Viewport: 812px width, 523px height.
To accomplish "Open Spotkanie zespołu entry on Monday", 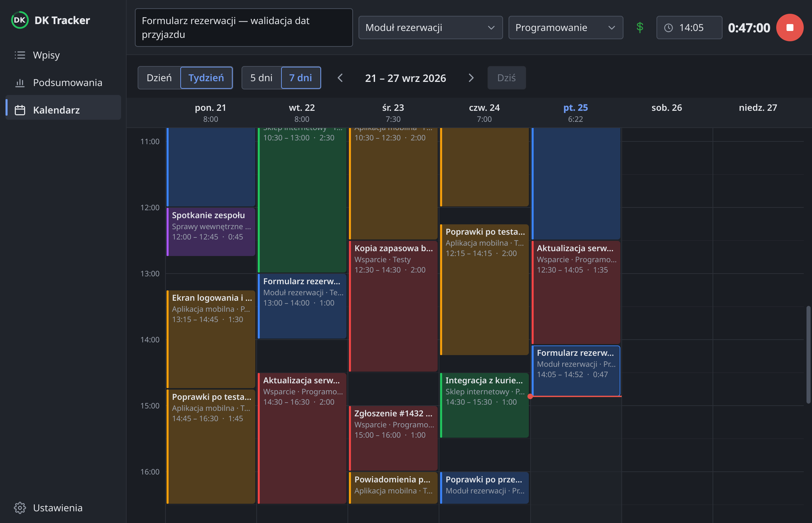I will (x=211, y=232).
